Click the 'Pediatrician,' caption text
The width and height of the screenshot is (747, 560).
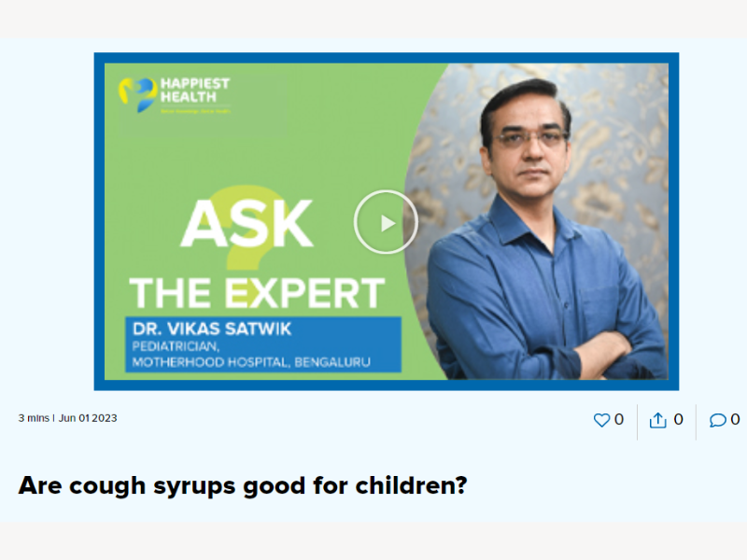click(176, 346)
